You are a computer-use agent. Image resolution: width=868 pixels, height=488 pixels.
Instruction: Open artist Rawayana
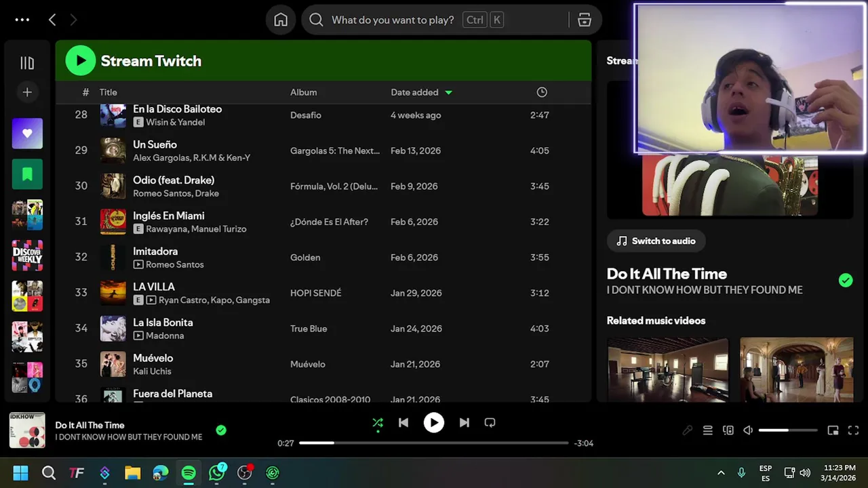coord(166,228)
